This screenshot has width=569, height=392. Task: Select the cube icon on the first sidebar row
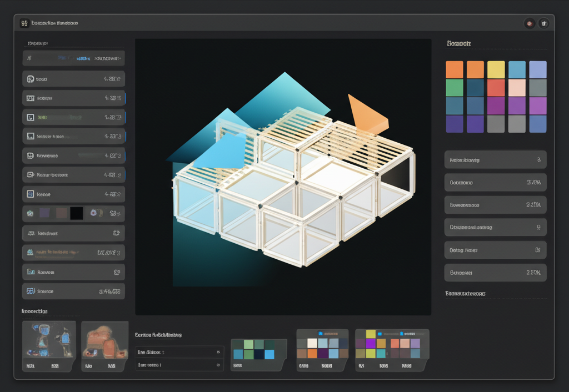pyautogui.click(x=31, y=78)
